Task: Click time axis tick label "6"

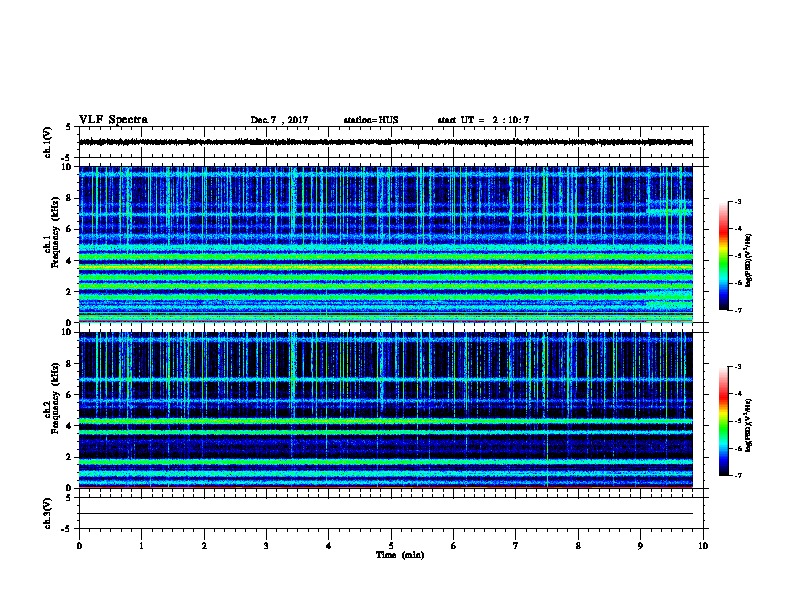Action: pos(454,546)
